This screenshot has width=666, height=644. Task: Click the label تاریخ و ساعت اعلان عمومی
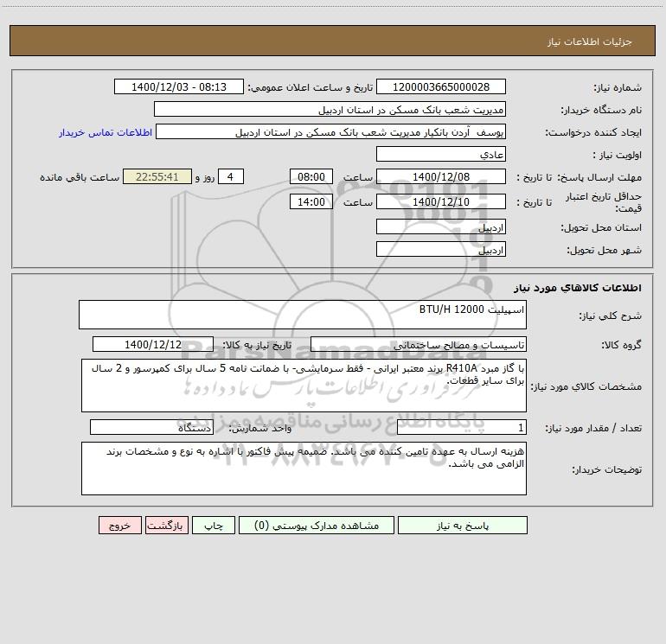(x=311, y=87)
